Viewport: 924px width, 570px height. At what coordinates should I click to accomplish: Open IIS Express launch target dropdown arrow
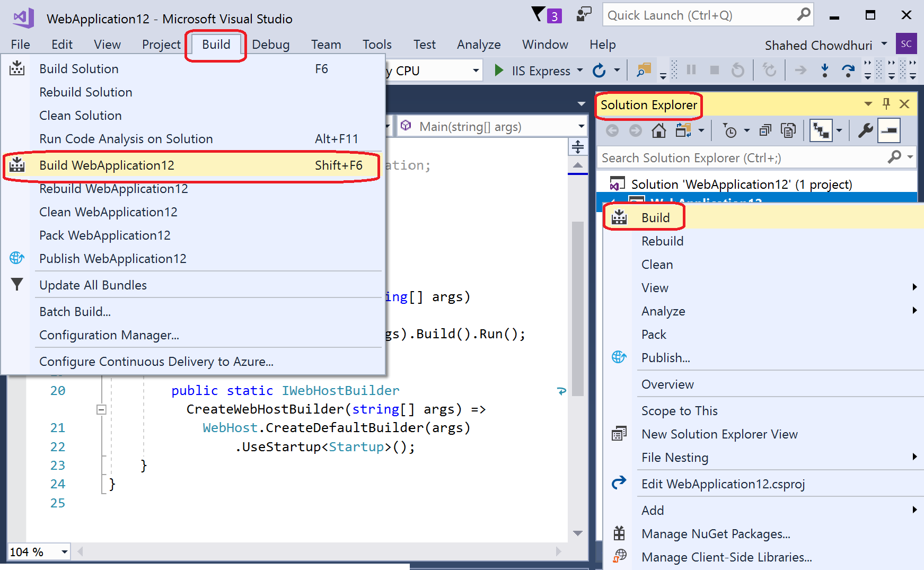(x=579, y=70)
